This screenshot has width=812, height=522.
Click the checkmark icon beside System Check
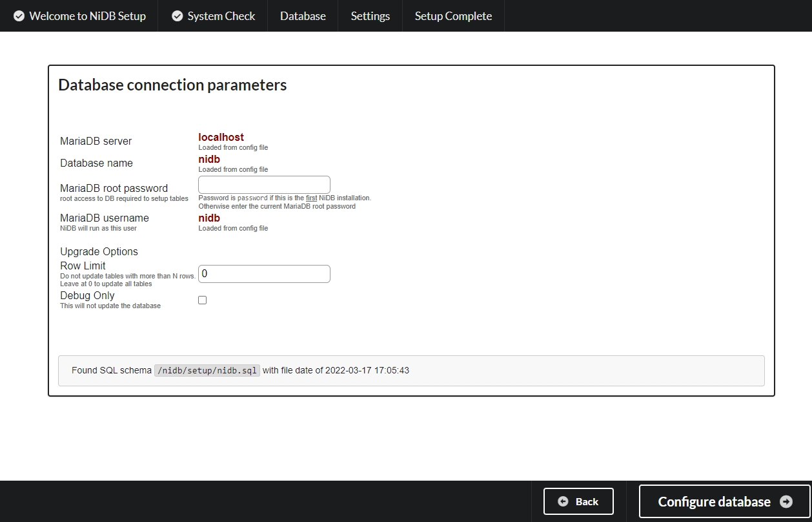(178, 16)
